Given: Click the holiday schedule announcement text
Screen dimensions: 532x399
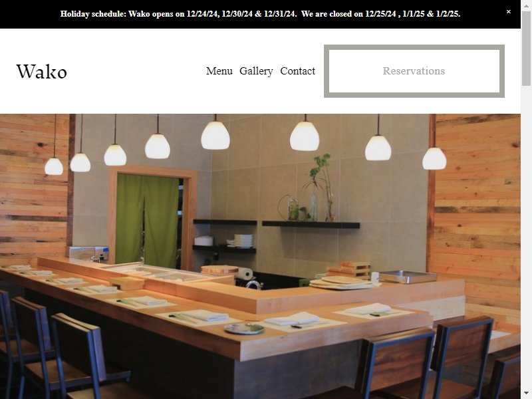Looking at the screenshot, I should pos(260,14).
